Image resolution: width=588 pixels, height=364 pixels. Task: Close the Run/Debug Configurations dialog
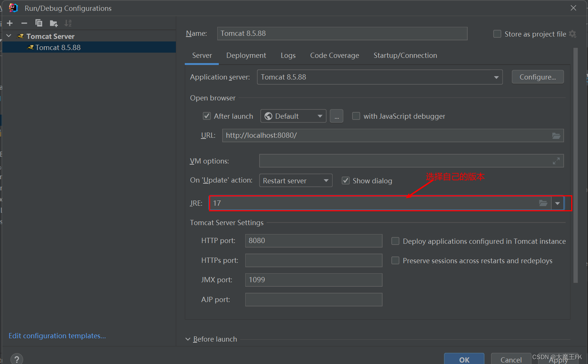pos(573,8)
